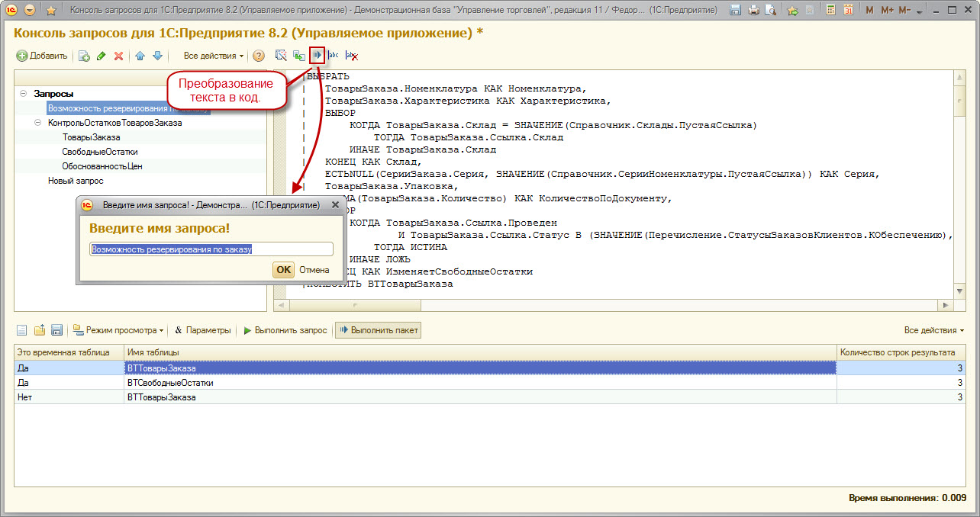Click the query name input field
980x517 pixels.
pos(211,249)
